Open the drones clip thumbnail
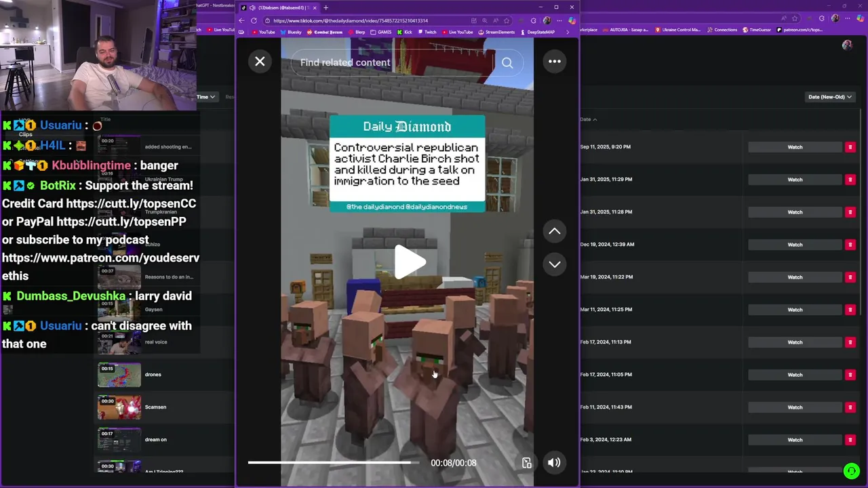868x488 pixels. click(x=119, y=375)
